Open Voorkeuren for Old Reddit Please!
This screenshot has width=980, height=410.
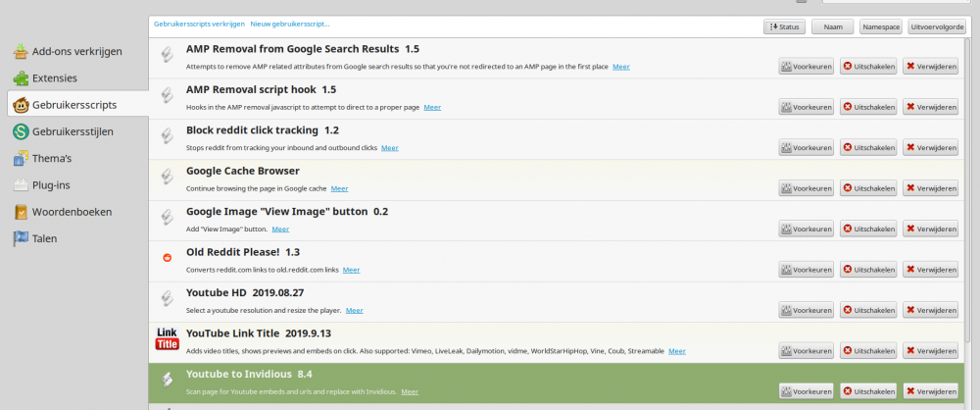807,270
